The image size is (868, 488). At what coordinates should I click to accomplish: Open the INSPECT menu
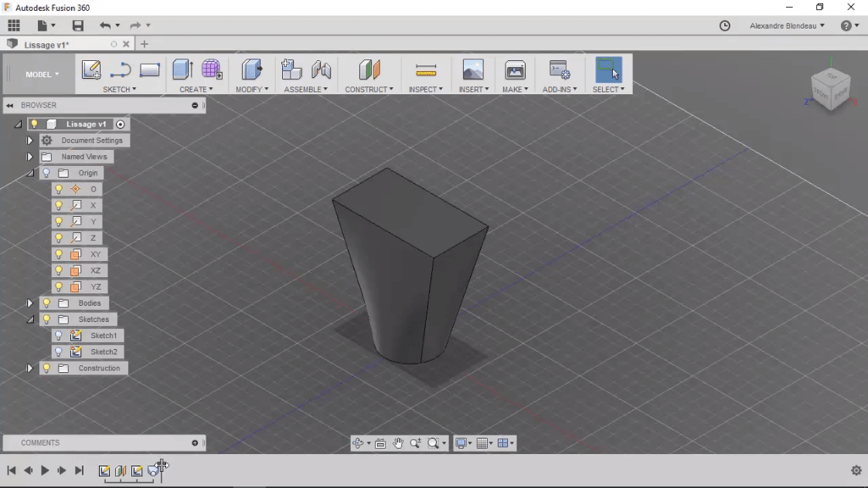(x=426, y=89)
